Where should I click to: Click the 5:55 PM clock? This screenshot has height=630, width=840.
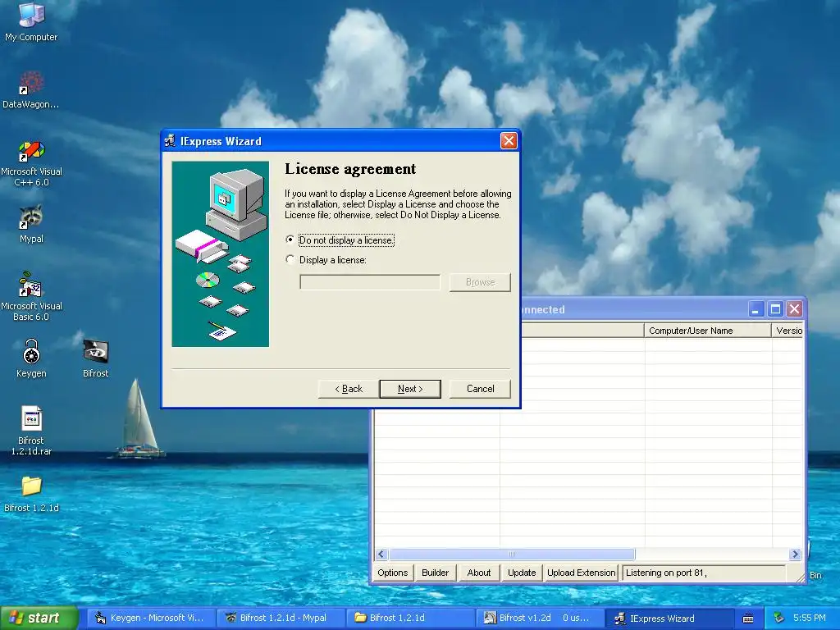810,618
